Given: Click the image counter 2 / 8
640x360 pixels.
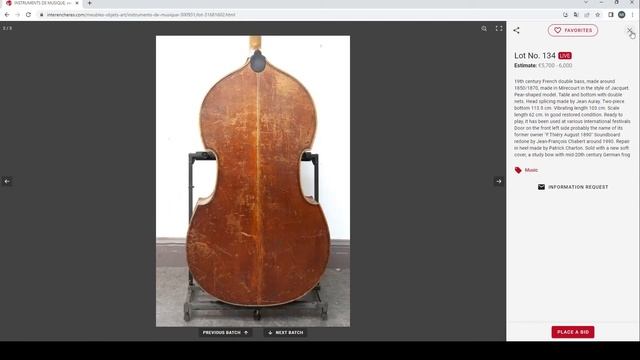Looking at the screenshot, I should coord(7,28).
